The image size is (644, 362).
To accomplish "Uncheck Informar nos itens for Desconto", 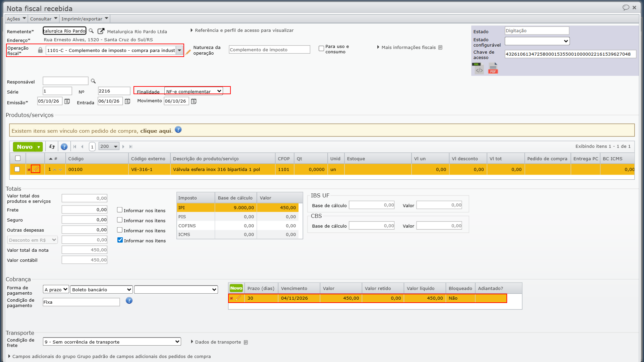I will tap(120, 240).
